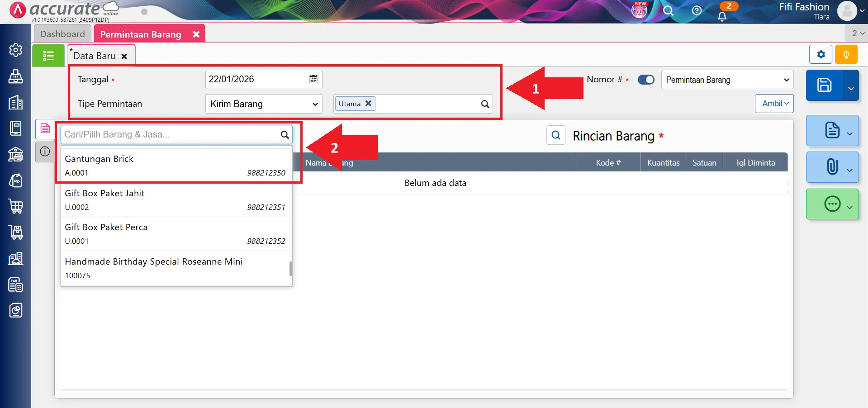Expand the Ambil dropdown button
This screenshot has height=408, width=868.
774,104
